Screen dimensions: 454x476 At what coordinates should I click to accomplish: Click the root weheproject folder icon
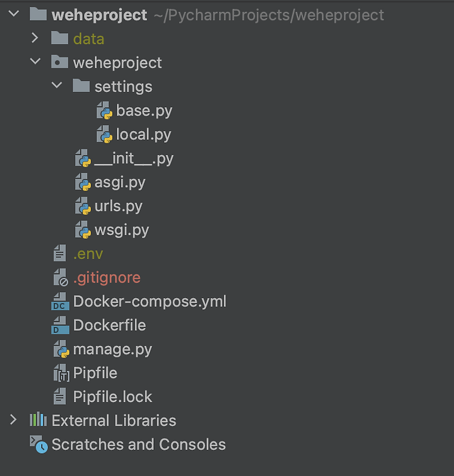38,14
